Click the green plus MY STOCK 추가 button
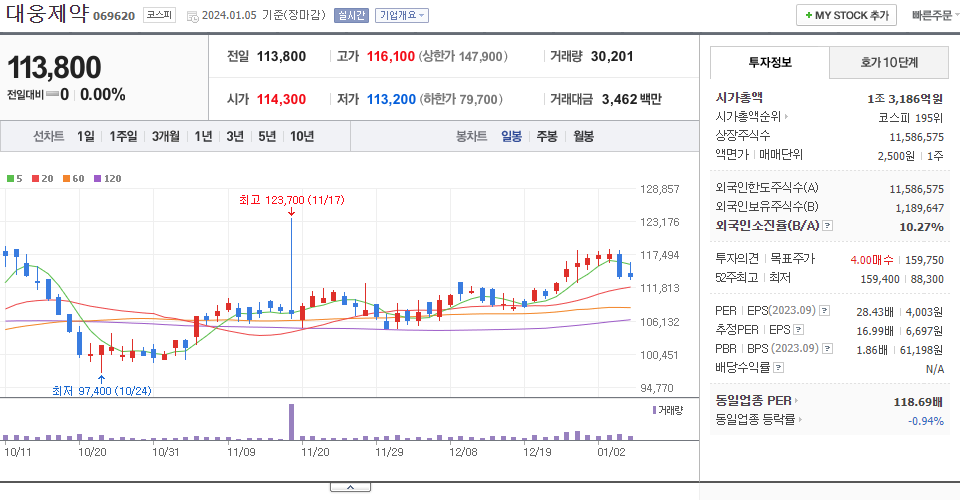This screenshot has height=500, width=960. [x=846, y=15]
